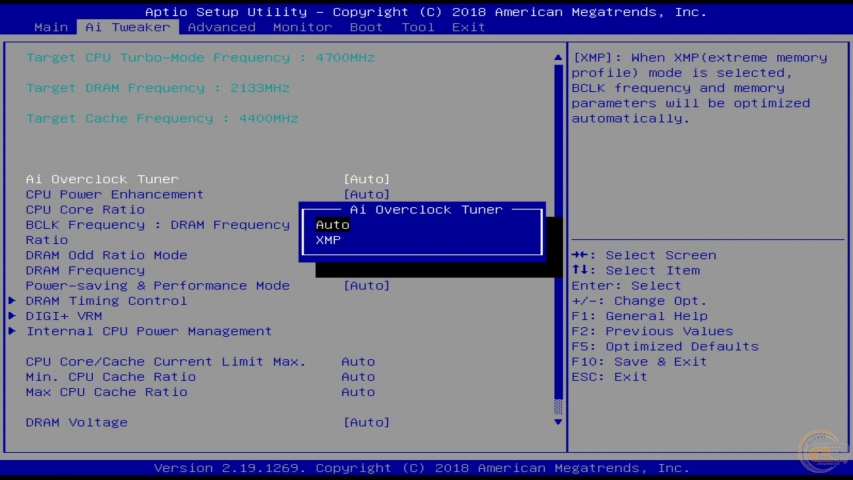
Task: Open the Tool tab
Action: pyautogui.click(x=418, y=27)
